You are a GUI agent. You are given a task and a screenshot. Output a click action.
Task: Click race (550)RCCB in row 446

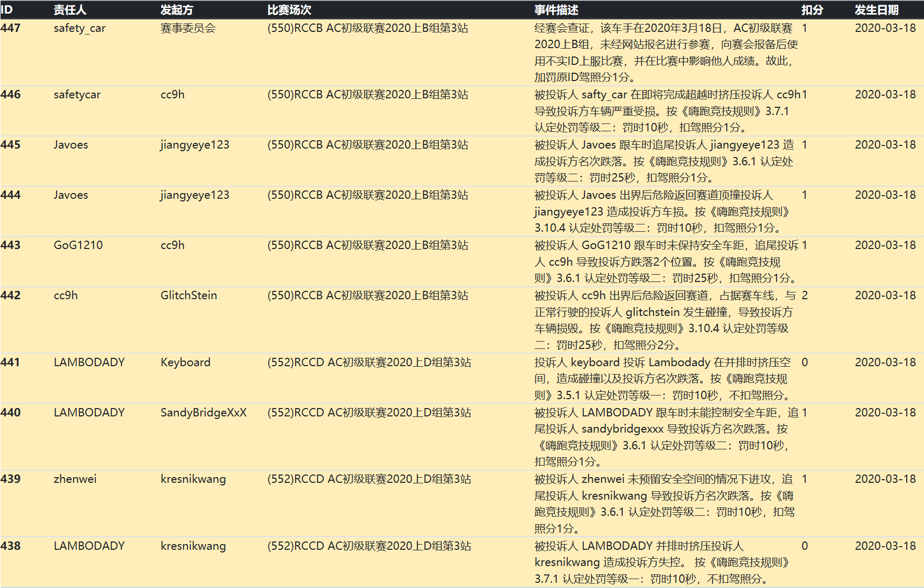click(x=368, y=95)
